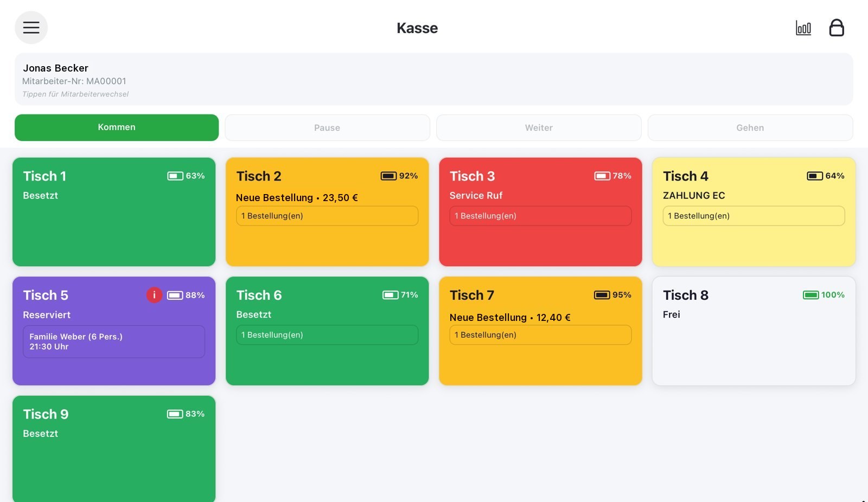
Task: Open the hamburger menu
Action: pyautogui.click(x=31, y=28)
